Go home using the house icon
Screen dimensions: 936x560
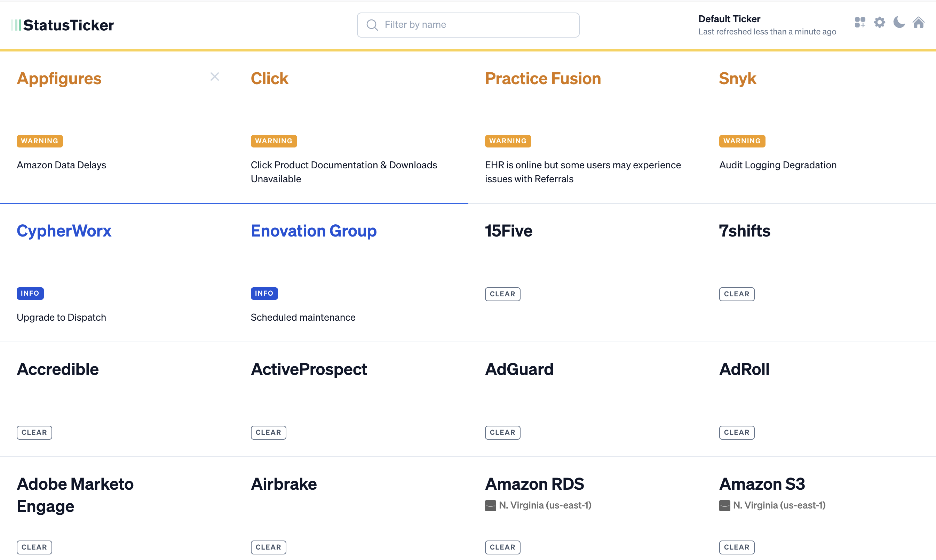[x=918, y=22]
